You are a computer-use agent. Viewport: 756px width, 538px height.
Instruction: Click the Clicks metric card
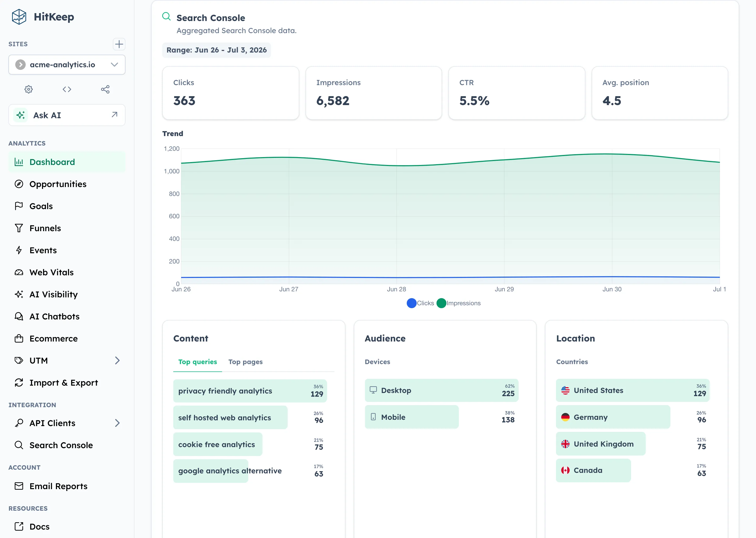click(x=231, y=93)
